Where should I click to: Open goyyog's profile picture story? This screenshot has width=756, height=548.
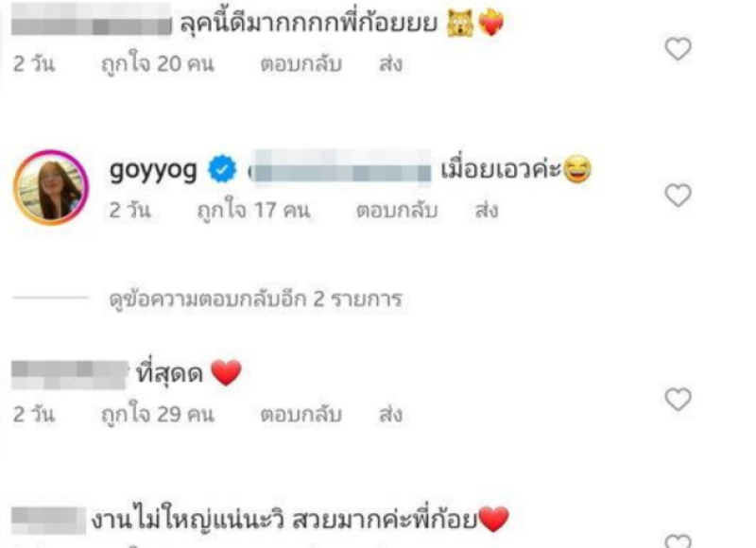click(x=51, y=187)
